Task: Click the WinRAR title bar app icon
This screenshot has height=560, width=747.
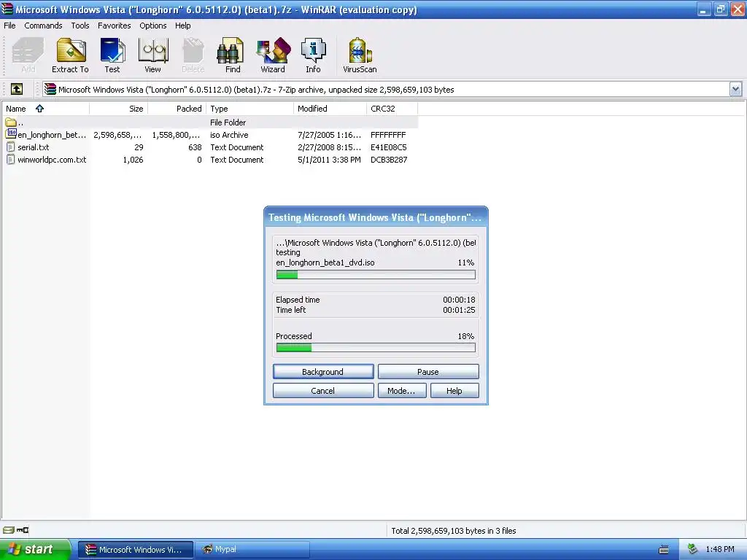Action: (7, 9)
